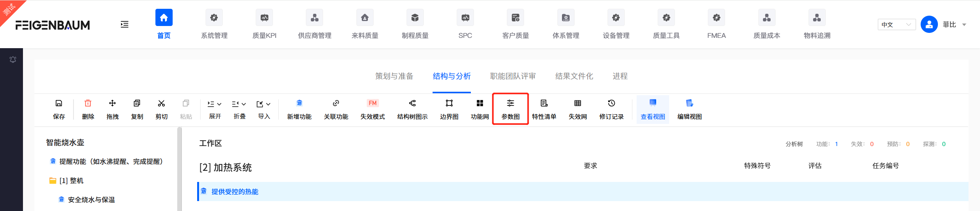Open the 质量KPI module
This screenshot has width=980, height=211.
264,24
